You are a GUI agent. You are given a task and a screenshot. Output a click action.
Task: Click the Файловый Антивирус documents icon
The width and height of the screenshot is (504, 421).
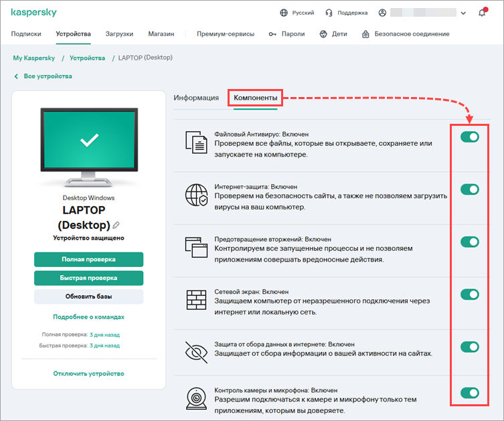click(x=196, y=143)
